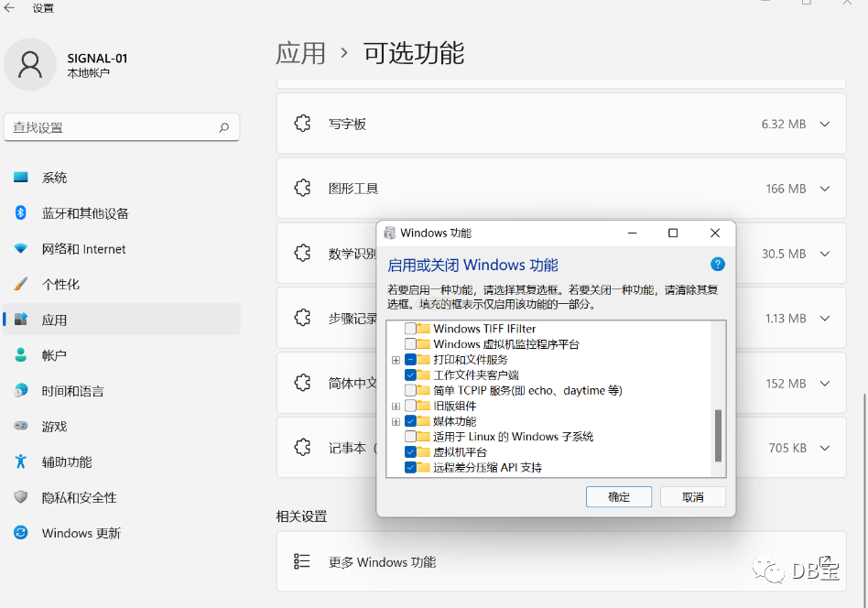Open 系统 settings category
The image size is (868, 608).
click(122, 178)
